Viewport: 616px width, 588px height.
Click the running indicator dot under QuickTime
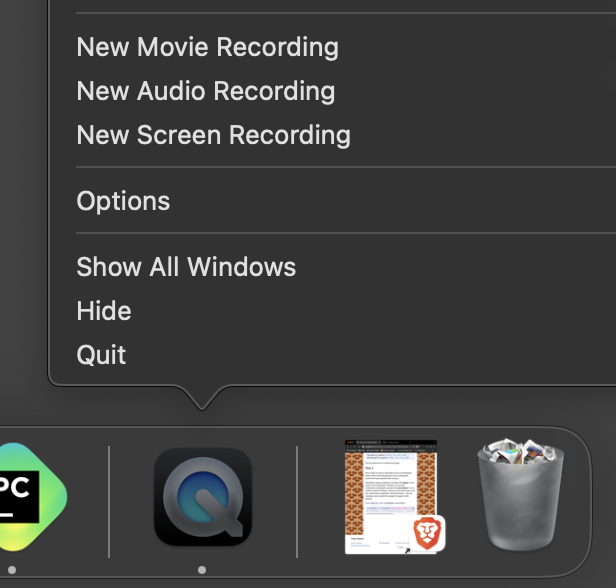(202, 570)
